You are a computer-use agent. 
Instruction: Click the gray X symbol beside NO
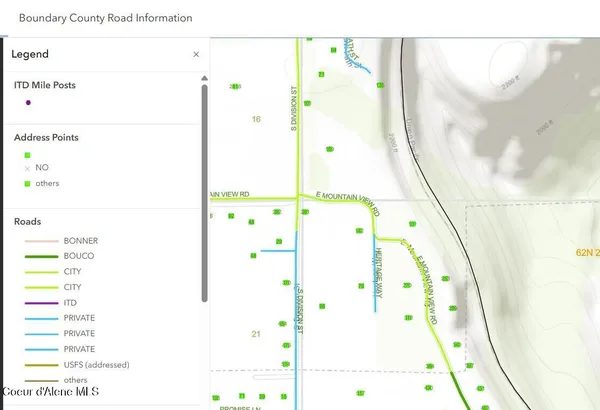point(28,168)
